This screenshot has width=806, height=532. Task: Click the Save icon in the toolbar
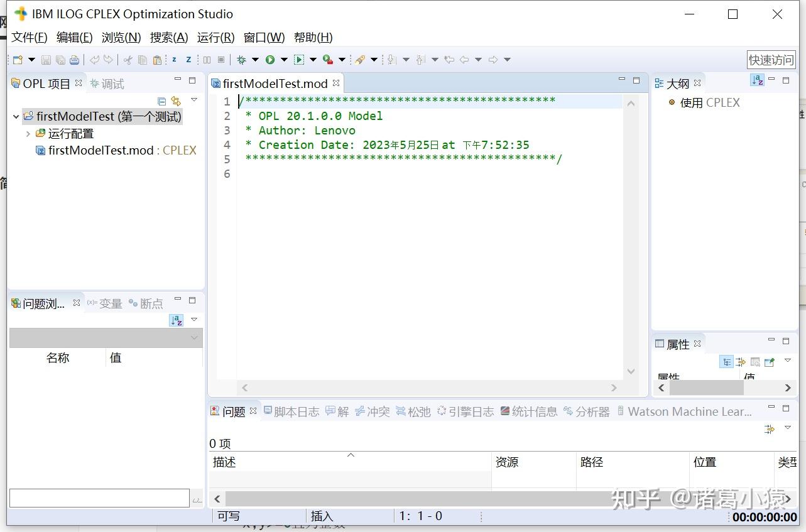(45, 60)
